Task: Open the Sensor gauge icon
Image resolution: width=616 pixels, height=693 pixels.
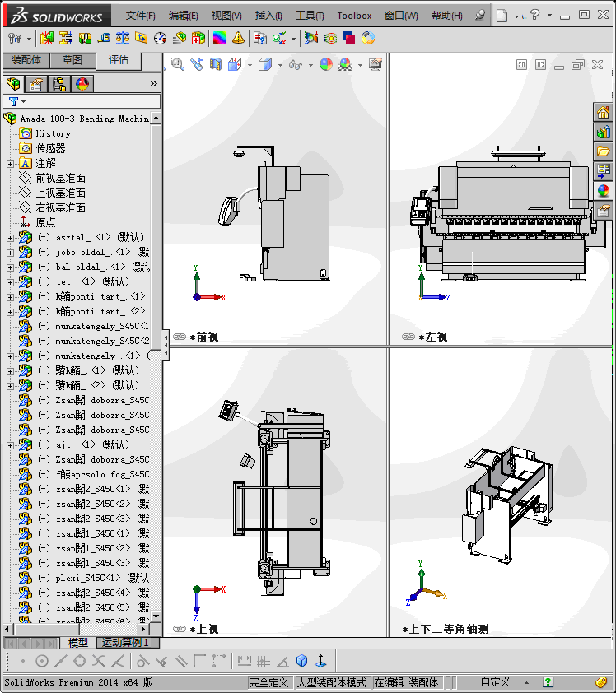Action: coord(160,39)
